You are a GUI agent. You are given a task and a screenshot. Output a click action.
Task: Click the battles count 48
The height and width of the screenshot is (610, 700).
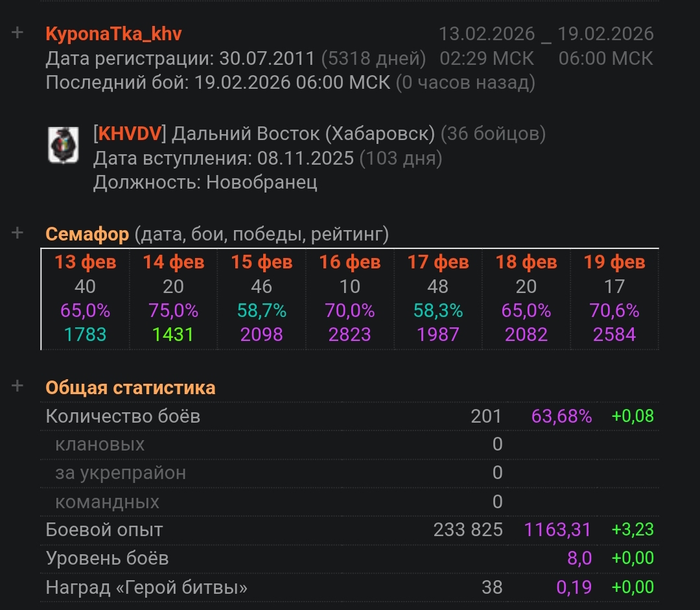(x=438, y=287)
